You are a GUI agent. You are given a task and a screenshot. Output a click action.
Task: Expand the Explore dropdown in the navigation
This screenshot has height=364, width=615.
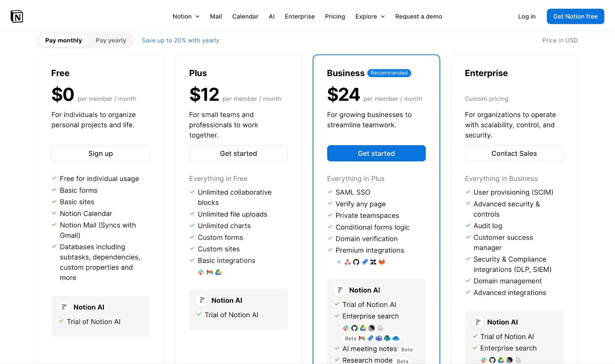coord(370,17)
